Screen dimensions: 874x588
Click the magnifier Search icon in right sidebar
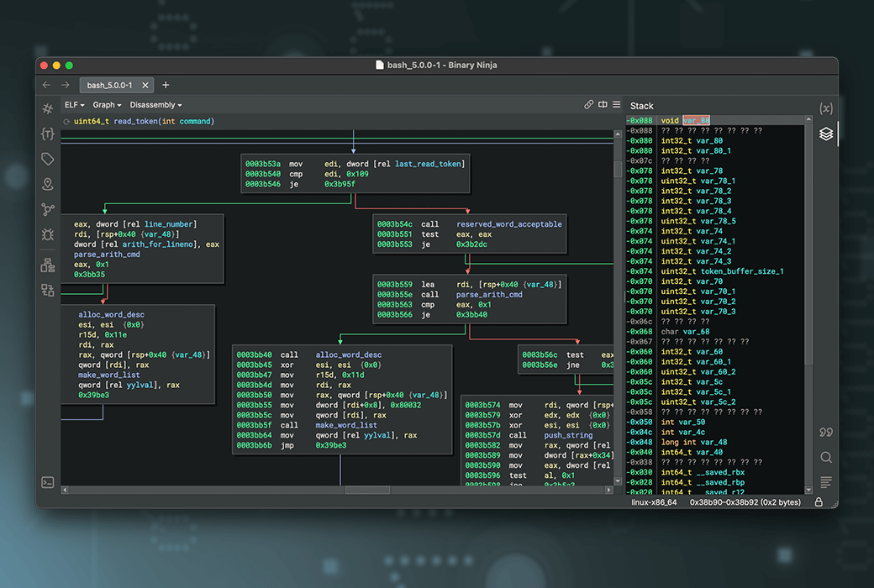point(826,457)
